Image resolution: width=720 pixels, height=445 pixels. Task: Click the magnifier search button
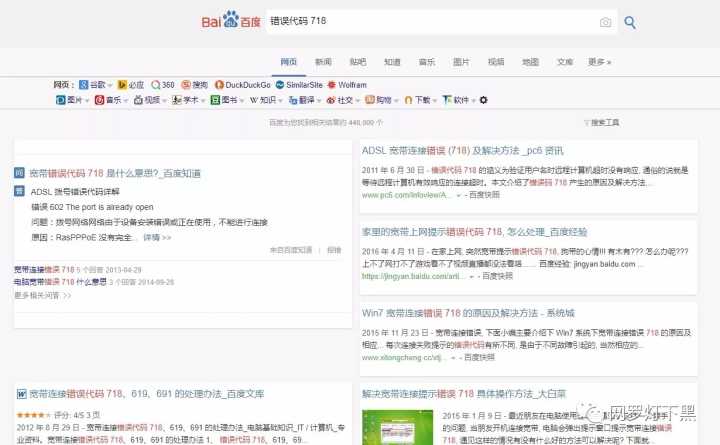[x=630, y=22]
